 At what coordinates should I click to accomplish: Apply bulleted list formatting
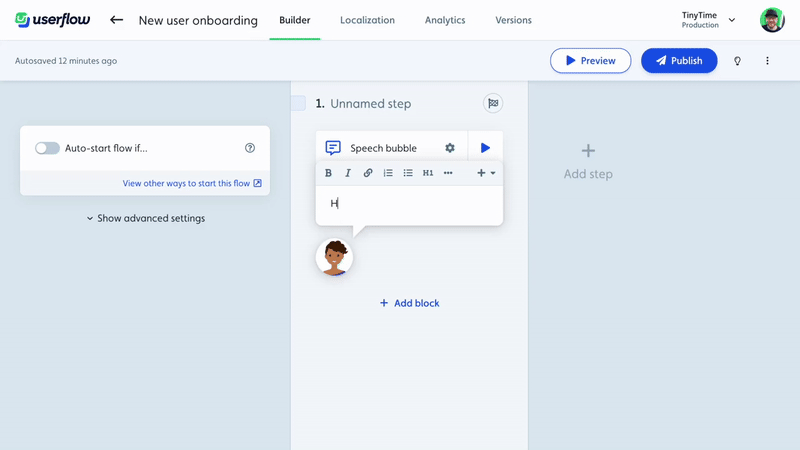point(408,173)
